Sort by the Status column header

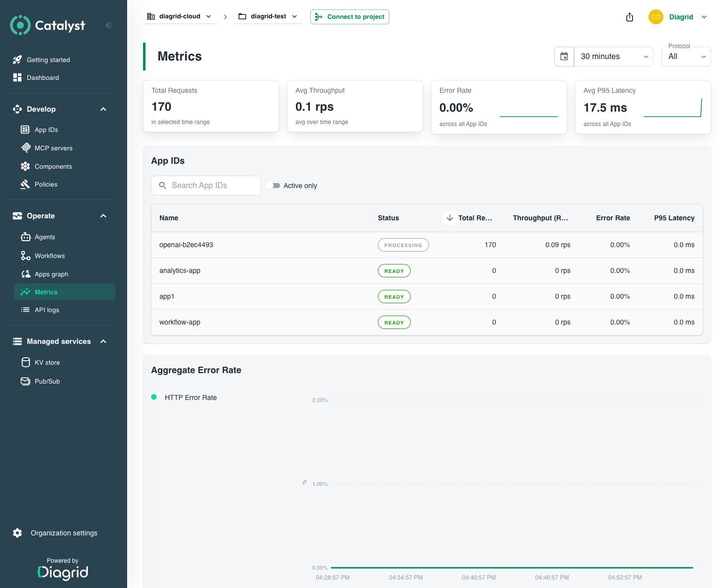[x=388, y=218]
